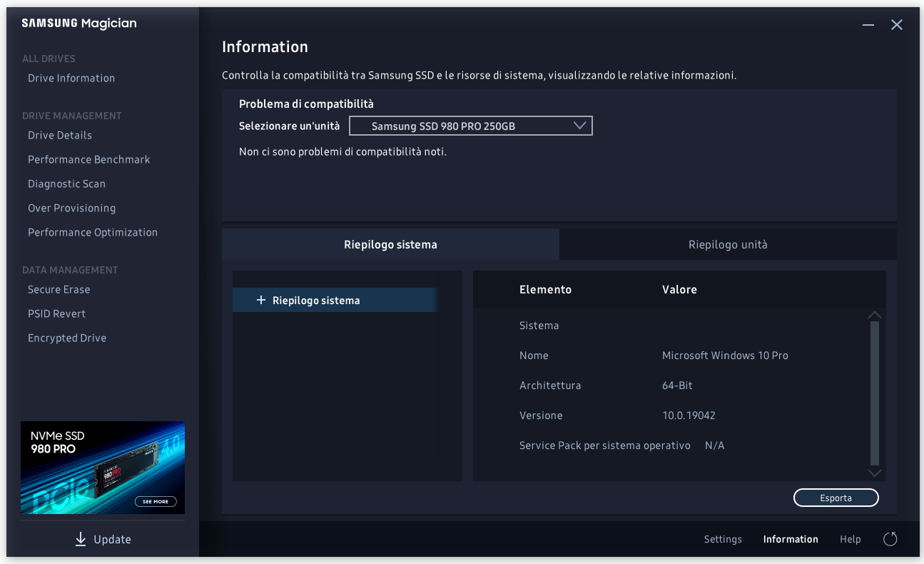Click the plus icon beside Riepilogo sistema

260,301
